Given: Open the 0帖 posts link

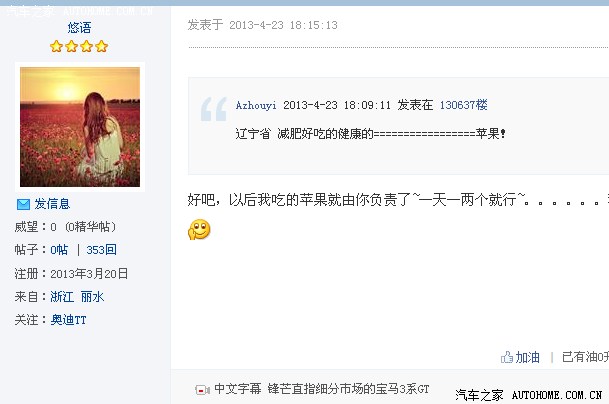Looking at the screenshot, I should (x=59, y=250).
